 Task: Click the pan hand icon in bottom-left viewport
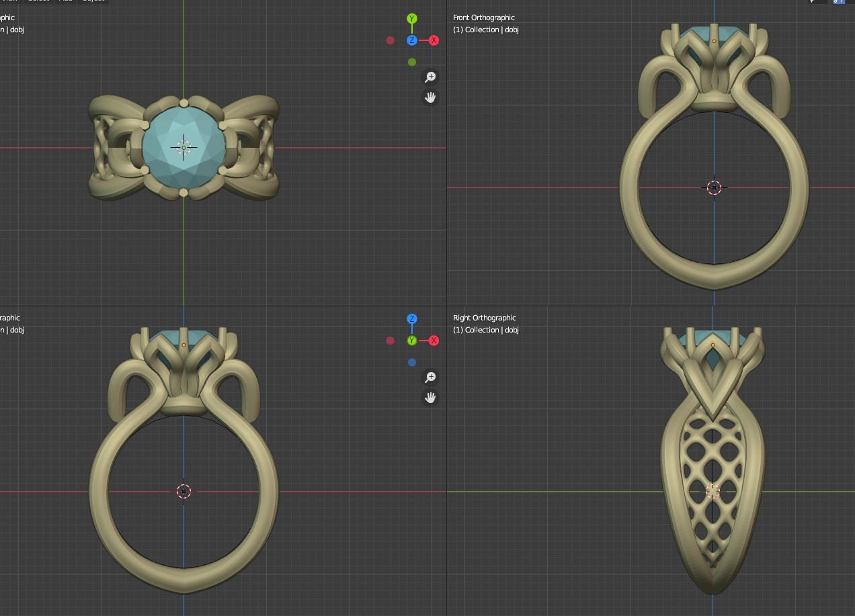pos(430,398)
